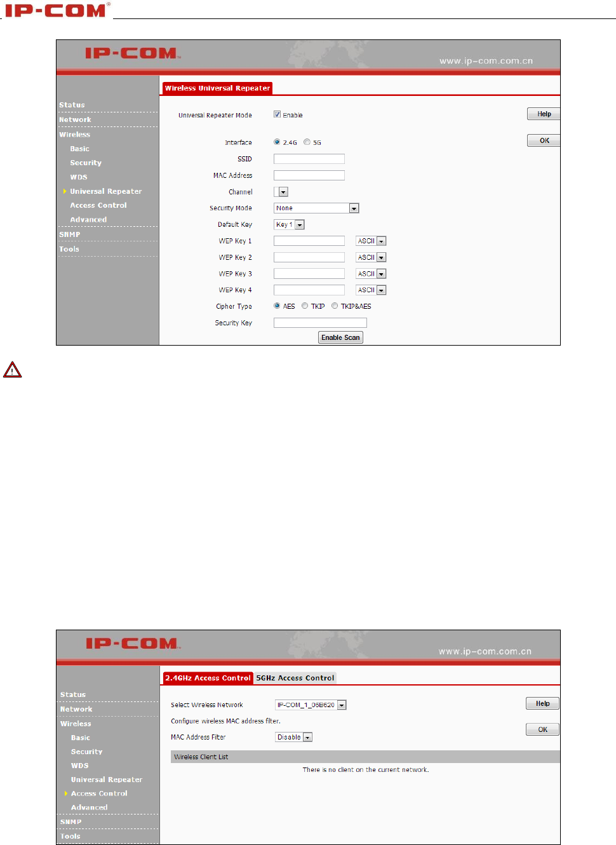Click the IP-COM logo in upper banner

click(x=133, y=53)
